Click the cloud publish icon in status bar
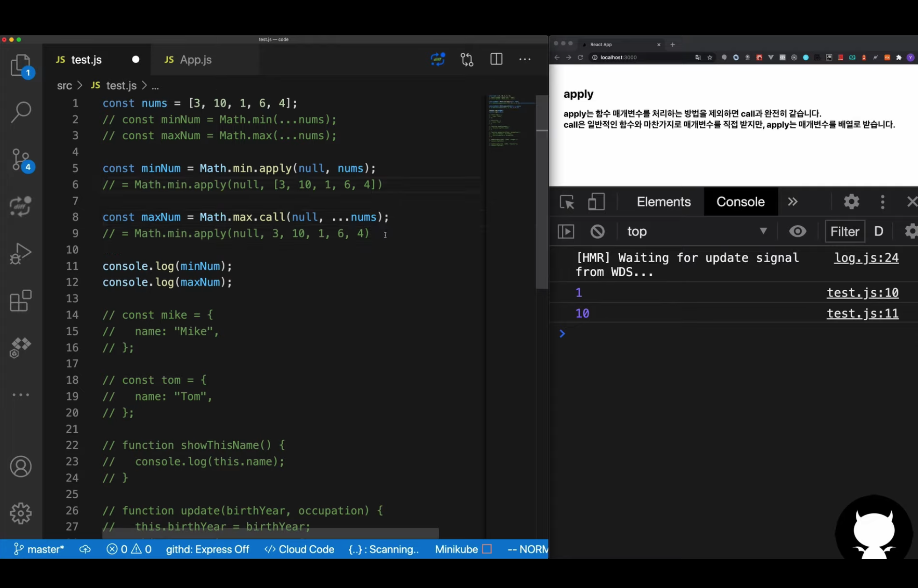Screen dimensions: 918x588 85,549
